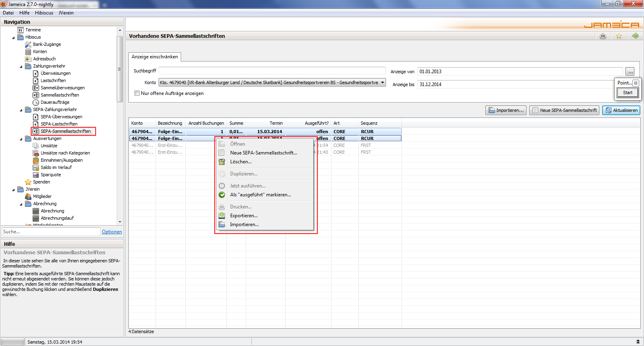Click the Termine calendar icon
This screenshot has width=644, height=346.
(x=21, y=30)
